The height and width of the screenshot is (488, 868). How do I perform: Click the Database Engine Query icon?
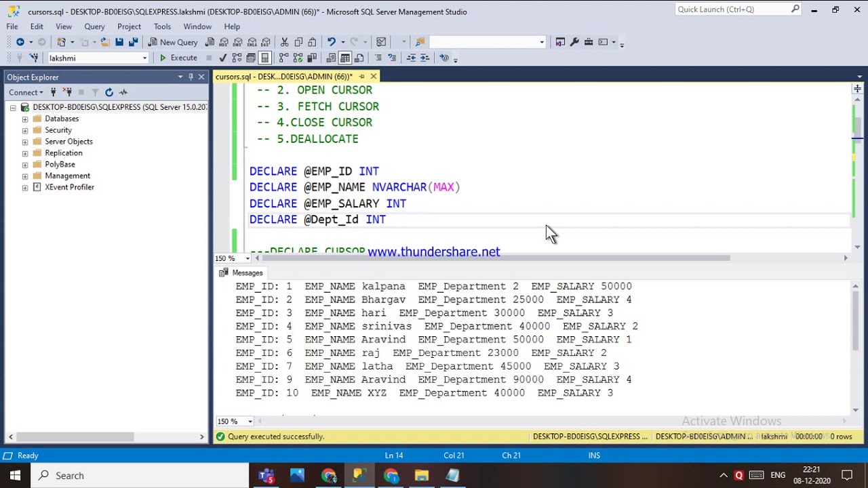[x=210, y=42]
